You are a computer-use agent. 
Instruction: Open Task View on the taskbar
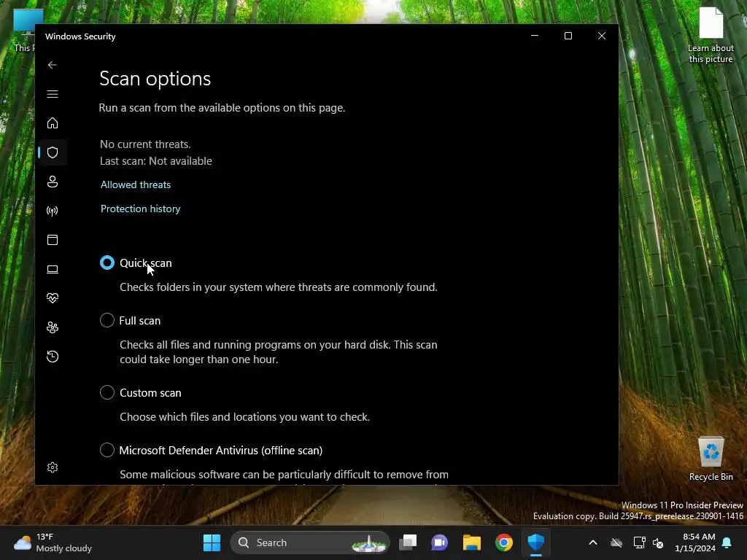(x=408, y=542)
